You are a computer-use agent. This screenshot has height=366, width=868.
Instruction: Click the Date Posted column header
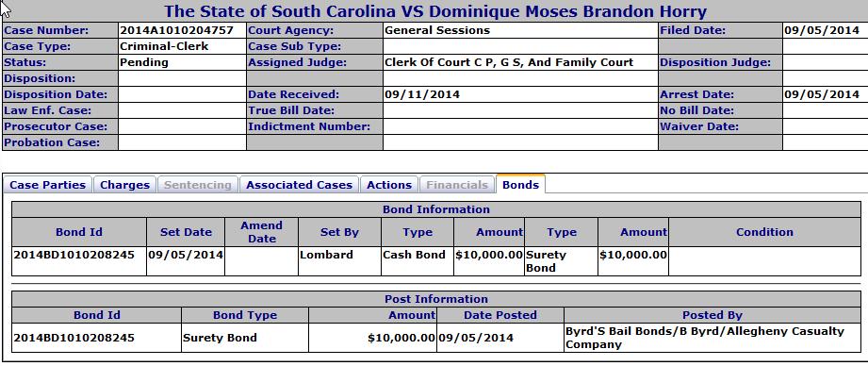[x=500, y=315]
